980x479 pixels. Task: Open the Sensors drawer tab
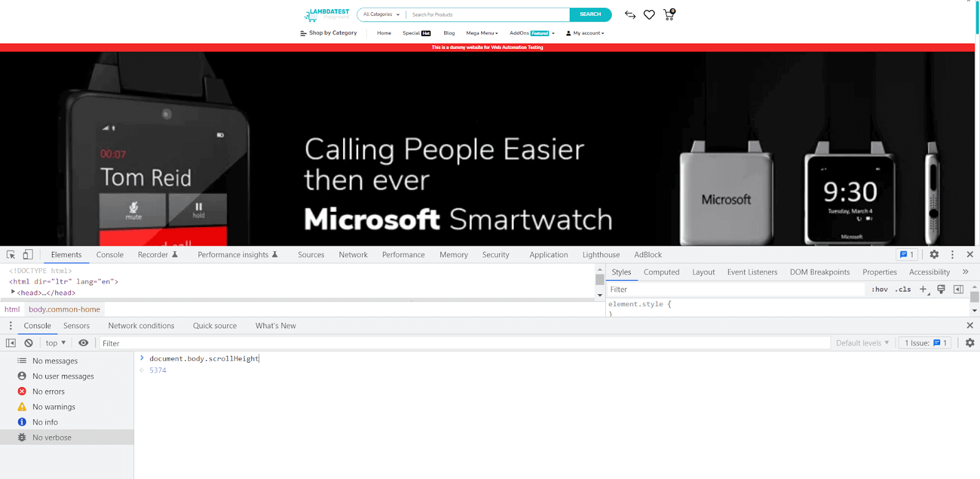(x=77, y=326)
